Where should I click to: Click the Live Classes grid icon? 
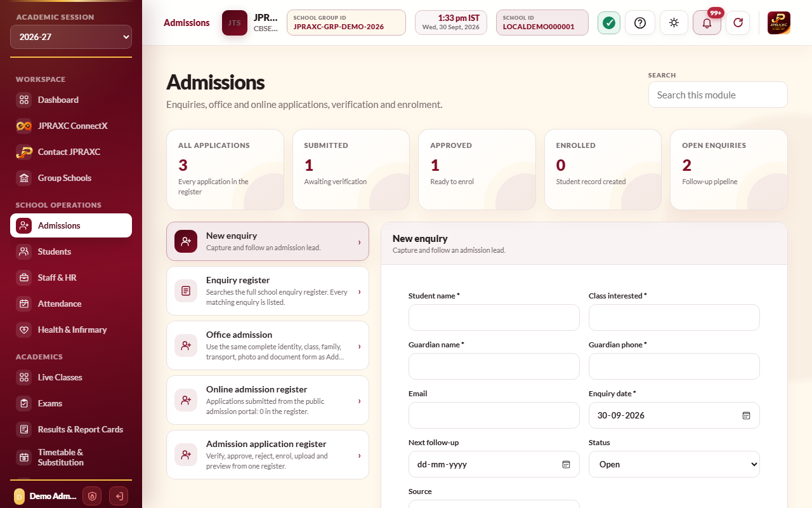tap(23, 377)
